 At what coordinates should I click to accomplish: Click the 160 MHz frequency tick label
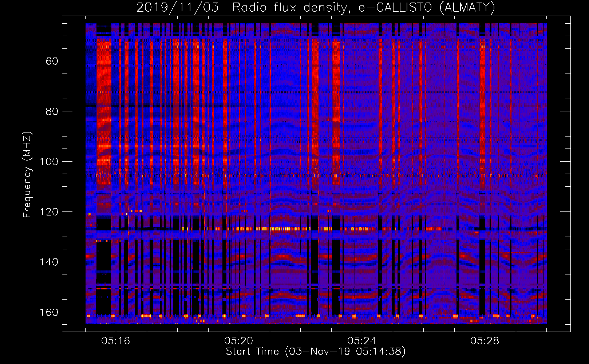tap(49, 312)
